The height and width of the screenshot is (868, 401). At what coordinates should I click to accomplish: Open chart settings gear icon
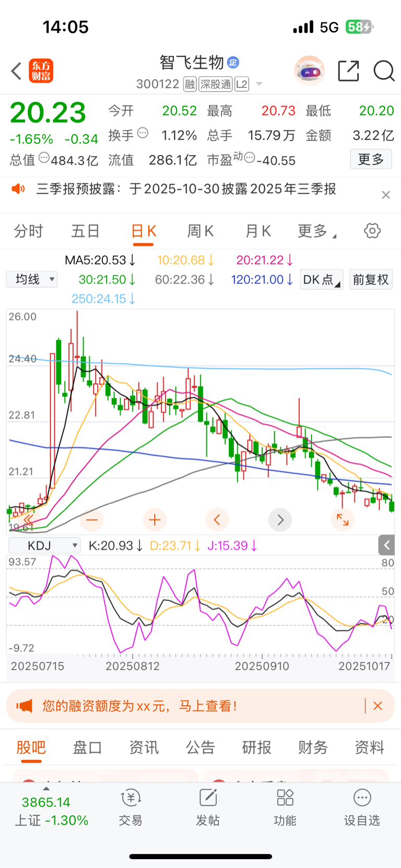point(372,231)
